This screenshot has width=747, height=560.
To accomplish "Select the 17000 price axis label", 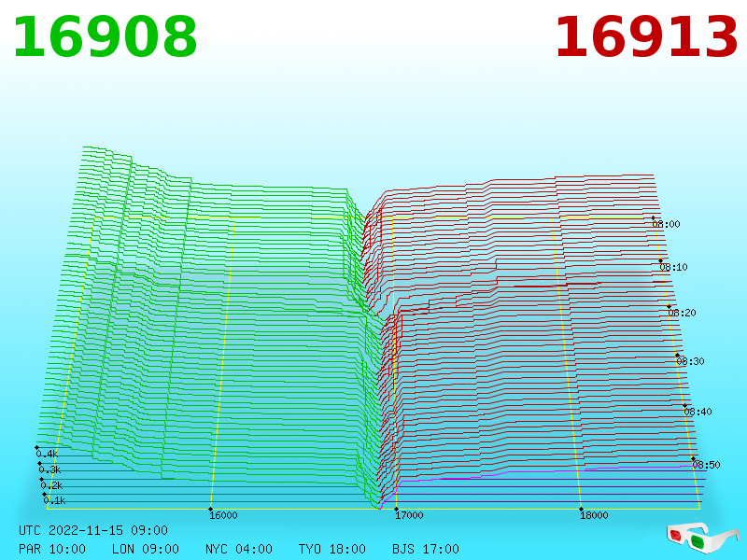I will pyautogui.click(x=409, y=515).
